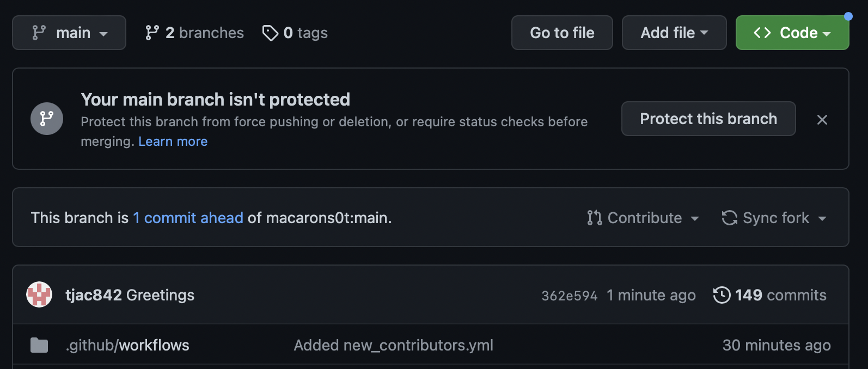
Task: Open the 1 commit ahead link
Action: [188, 218]
